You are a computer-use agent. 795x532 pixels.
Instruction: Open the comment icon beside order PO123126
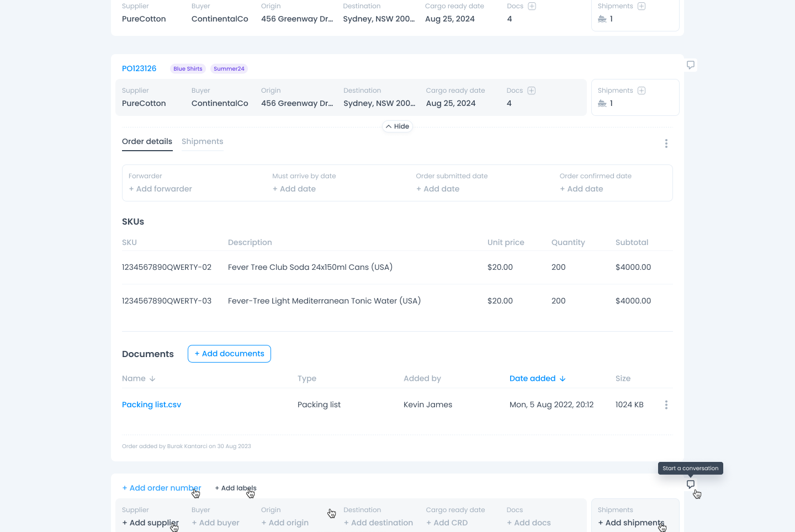click(690, 65)
